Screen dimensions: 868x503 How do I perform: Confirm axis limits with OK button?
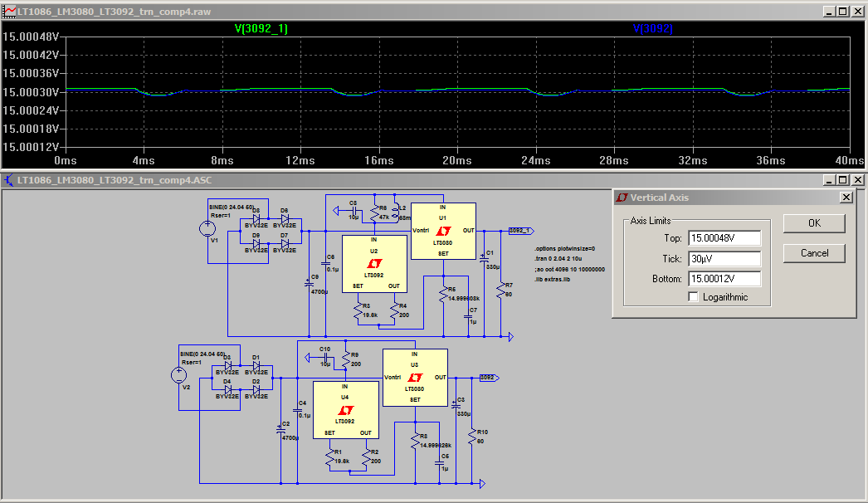(x=814, y=223)
